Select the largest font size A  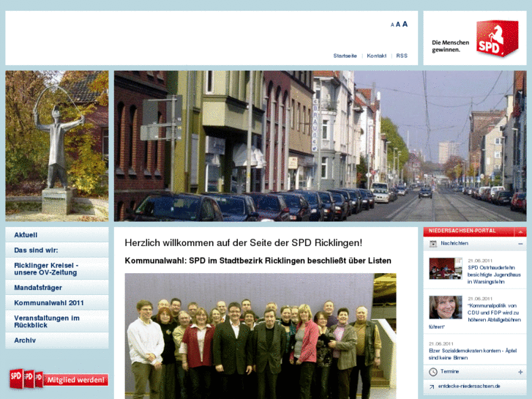[x=405, y=24]
